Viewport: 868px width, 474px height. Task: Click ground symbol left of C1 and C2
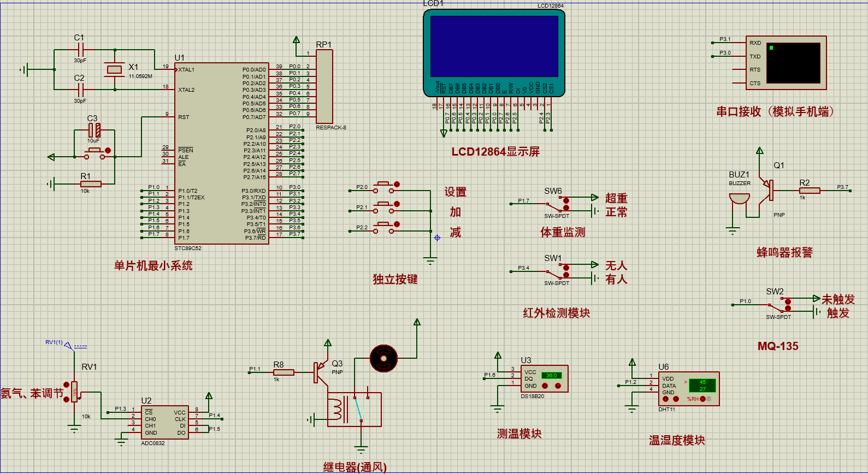pos(23,70)
